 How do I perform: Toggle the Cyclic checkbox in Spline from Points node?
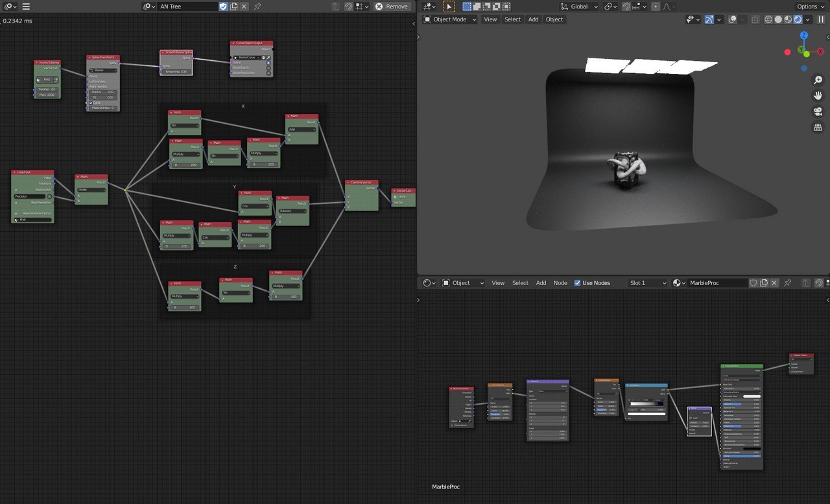click(x=91, y=102)
